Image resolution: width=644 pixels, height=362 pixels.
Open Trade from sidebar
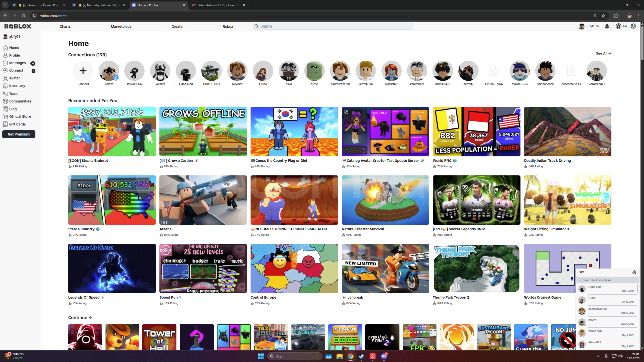click(x=14, y=94)
